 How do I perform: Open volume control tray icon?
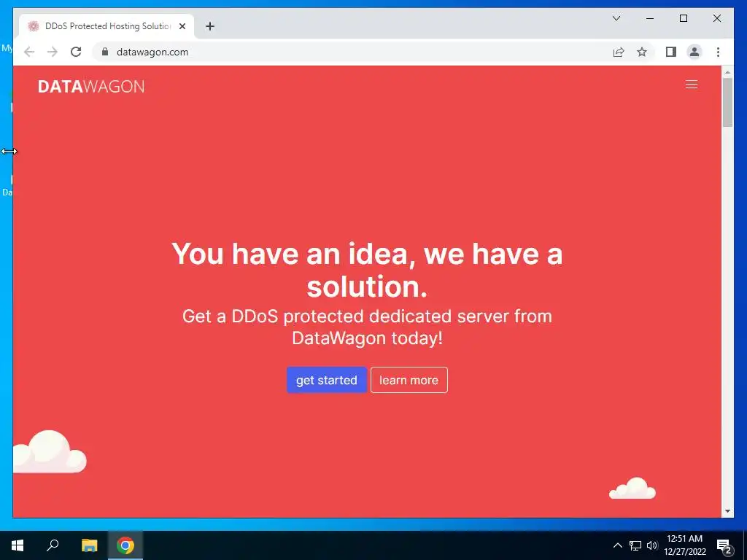click(651, 545)
